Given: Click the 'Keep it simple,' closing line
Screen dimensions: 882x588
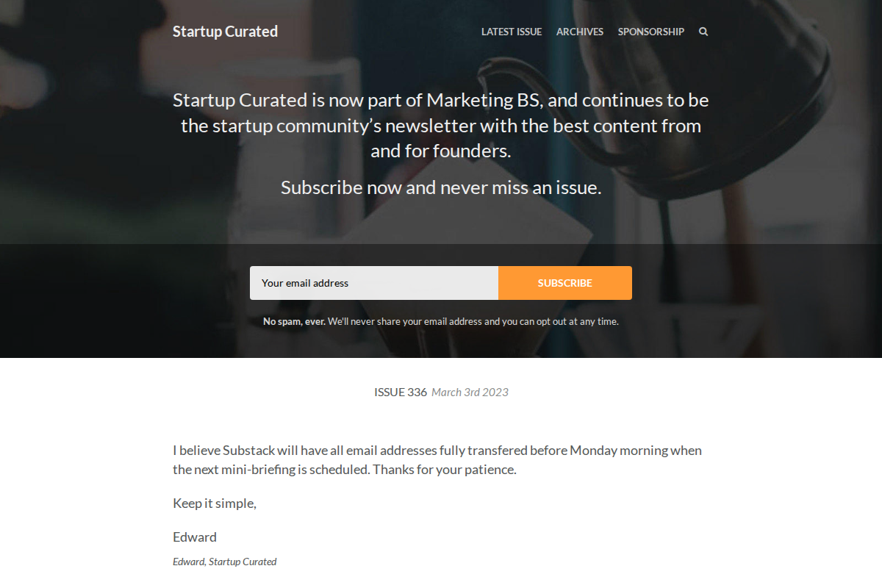Looking at the screenshot, I should click(x=213, y=503).
